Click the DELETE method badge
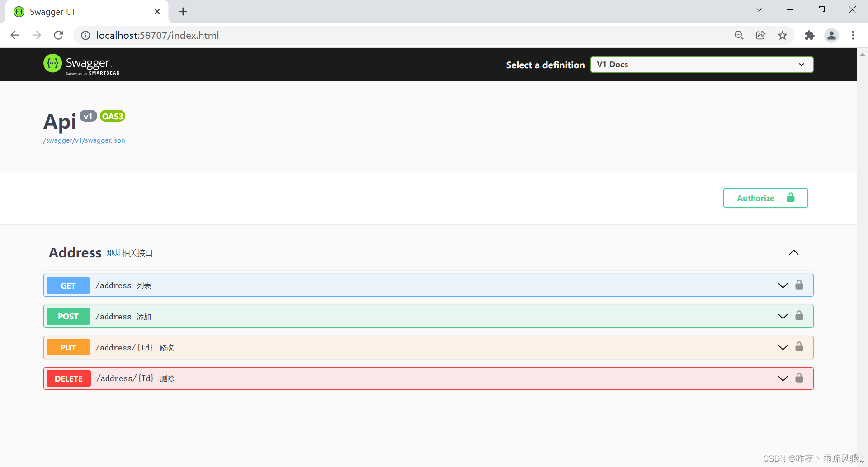 pos(69,378)
